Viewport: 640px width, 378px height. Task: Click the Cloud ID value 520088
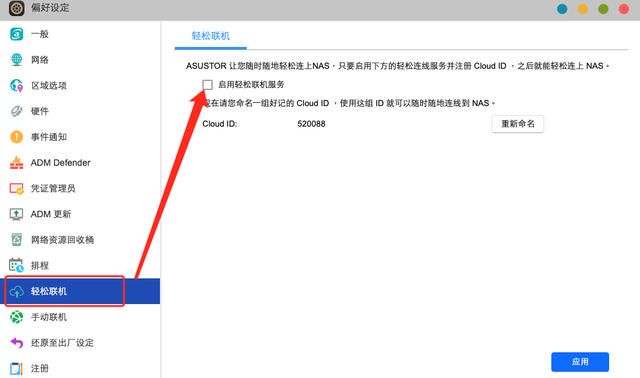(311, 124)
